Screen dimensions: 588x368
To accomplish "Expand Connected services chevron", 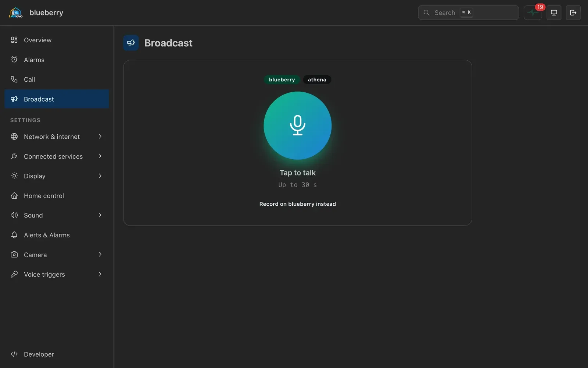I will pyautogui.click(x=100, y=156).
